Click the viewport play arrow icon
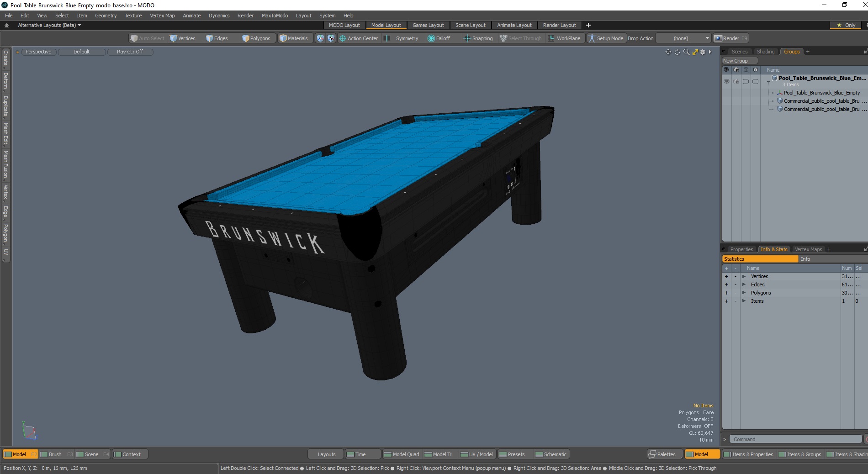Screen dimensions: 868x474 710,52
